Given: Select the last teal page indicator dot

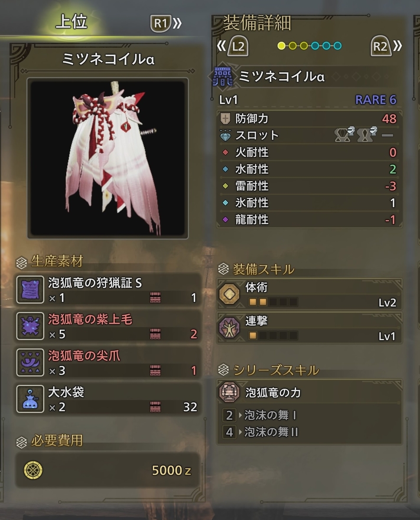Looking at the screenshot, I should pyautogui.click(x=337, y=46).
